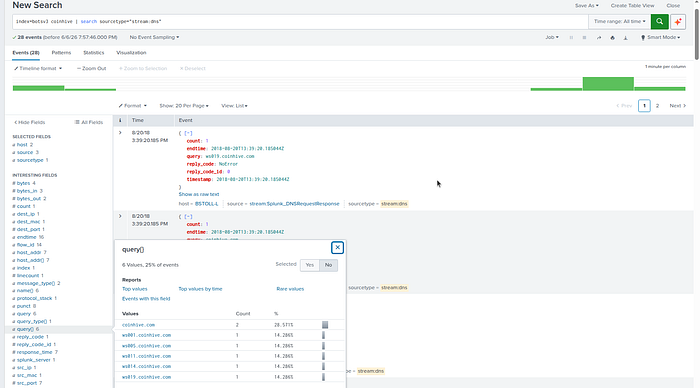Click host value BSTOLL-L in first event

[x=206, y=204]
